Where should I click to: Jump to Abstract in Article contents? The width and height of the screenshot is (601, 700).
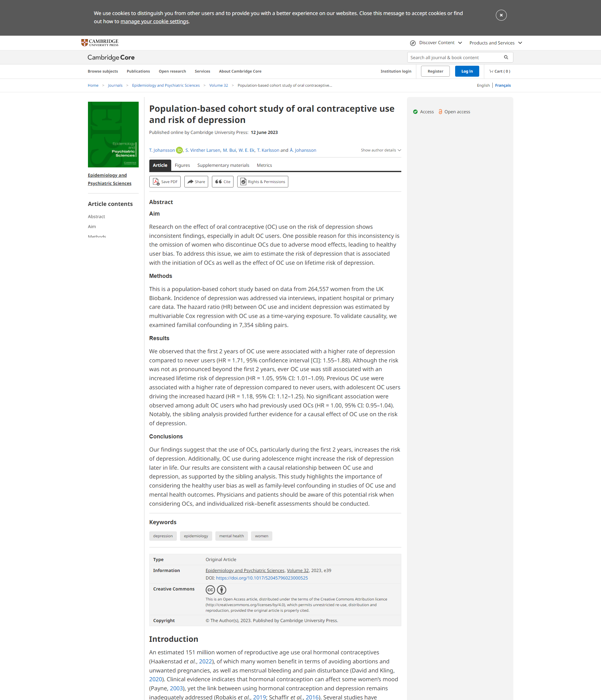click(96, 217)
